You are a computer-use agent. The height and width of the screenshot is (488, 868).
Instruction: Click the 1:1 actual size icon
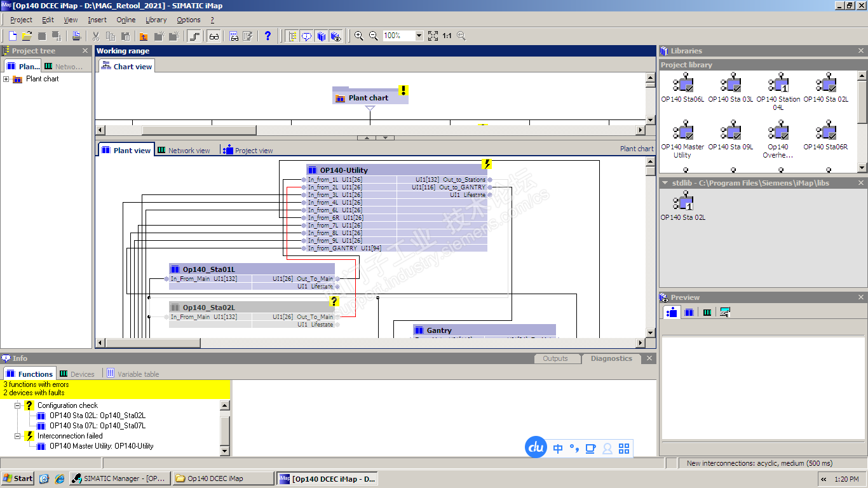(x=447, y=36)
